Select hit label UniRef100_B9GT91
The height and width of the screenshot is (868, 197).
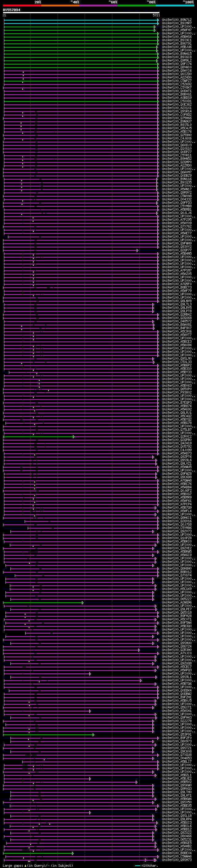(x=177, y=43)
